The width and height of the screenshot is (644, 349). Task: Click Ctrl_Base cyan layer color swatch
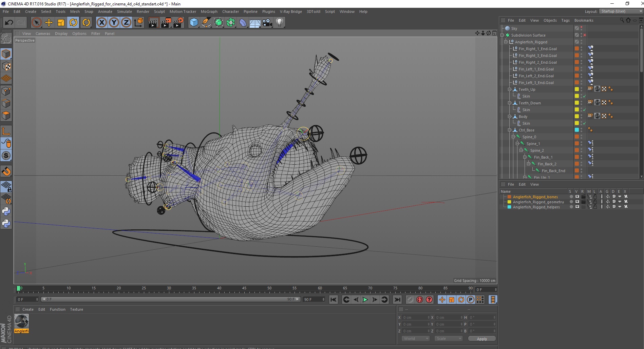coord(576,130)
